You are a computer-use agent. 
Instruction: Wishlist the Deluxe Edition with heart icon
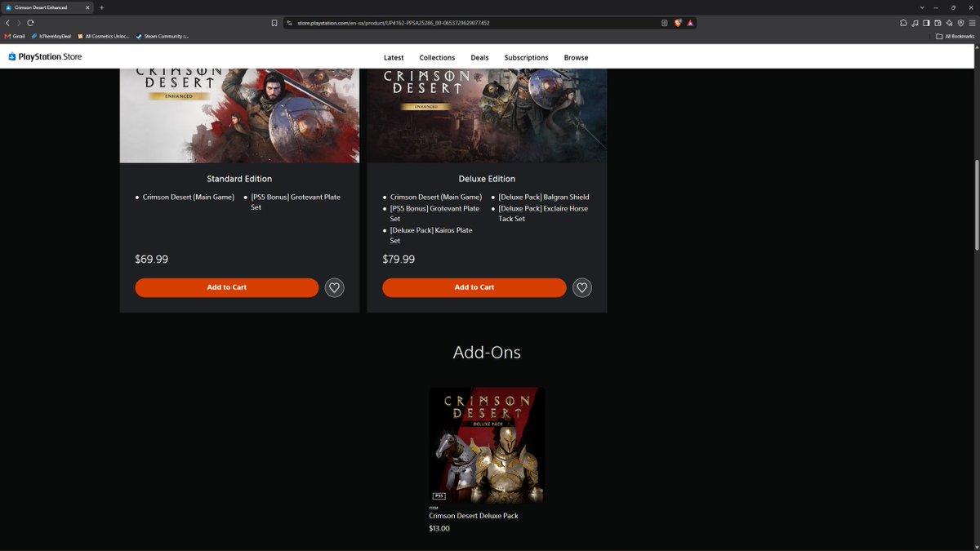pyautogui.click(x=582, y=287)
